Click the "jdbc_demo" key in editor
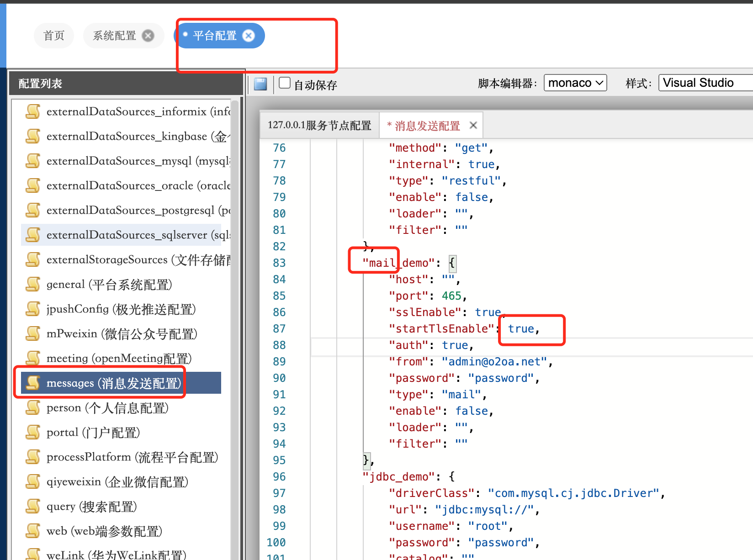The height and width of the screenshot is (560, 753). tap(398, 476)
